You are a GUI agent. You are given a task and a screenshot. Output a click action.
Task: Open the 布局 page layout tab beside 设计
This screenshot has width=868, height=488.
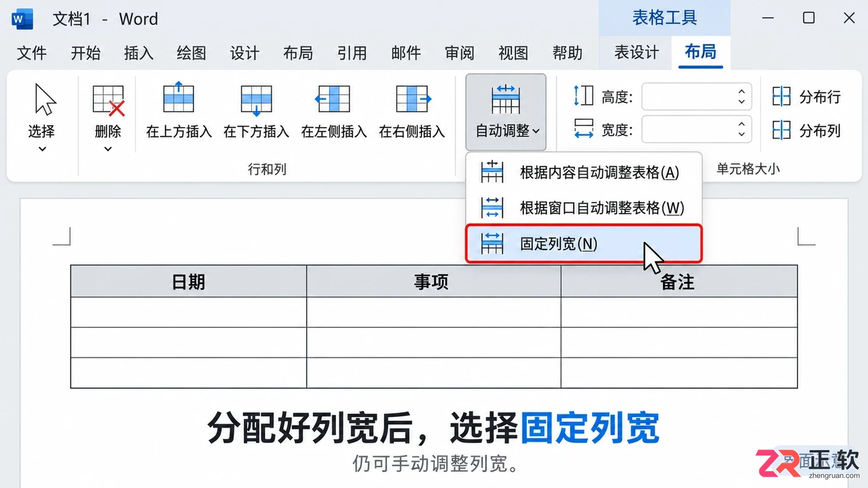tap(298, 53)
